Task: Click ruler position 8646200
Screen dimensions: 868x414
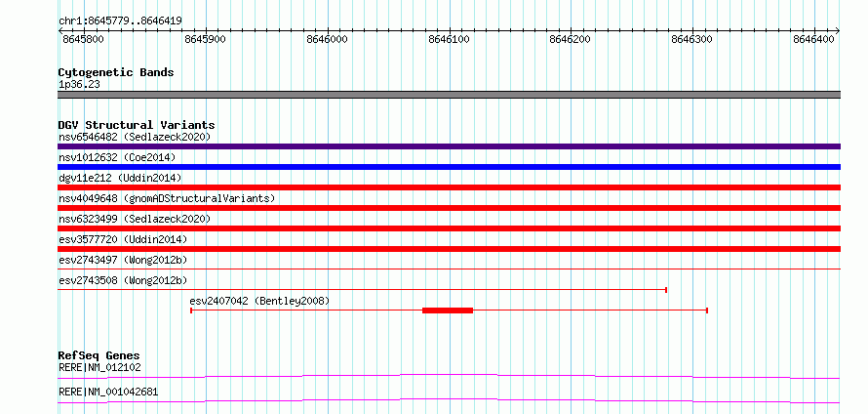Action: tap(571, 40)
